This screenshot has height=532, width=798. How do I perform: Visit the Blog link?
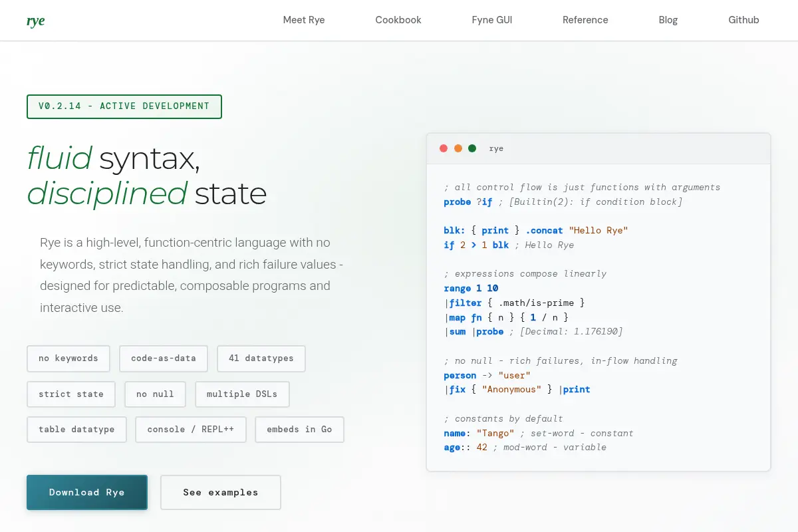point(668,20)
